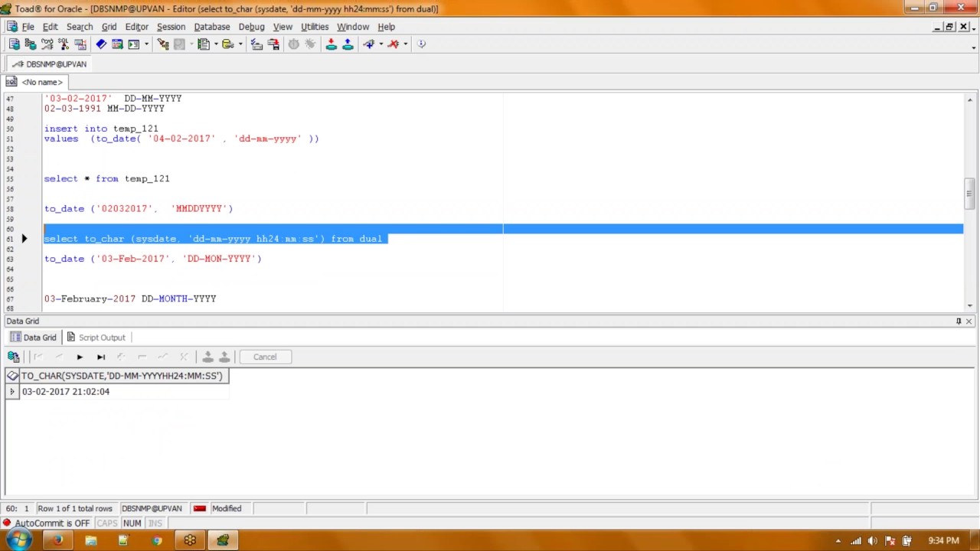Expand dropdown next to database cylinder icon

[x=240, y=44]
